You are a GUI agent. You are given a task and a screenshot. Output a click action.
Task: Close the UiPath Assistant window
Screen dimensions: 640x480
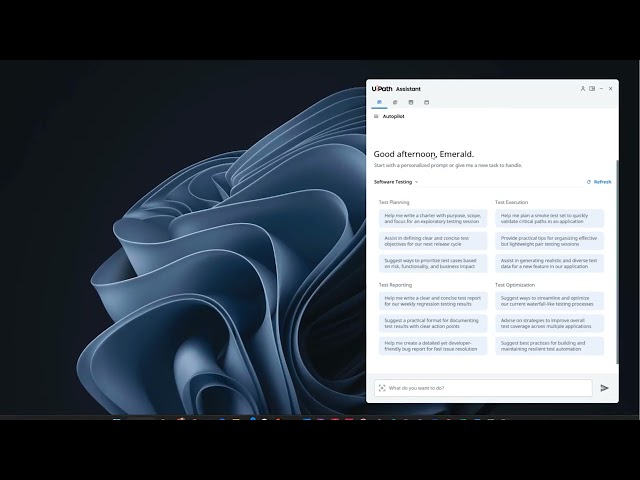pyautogui.click(x=611, y=89)
